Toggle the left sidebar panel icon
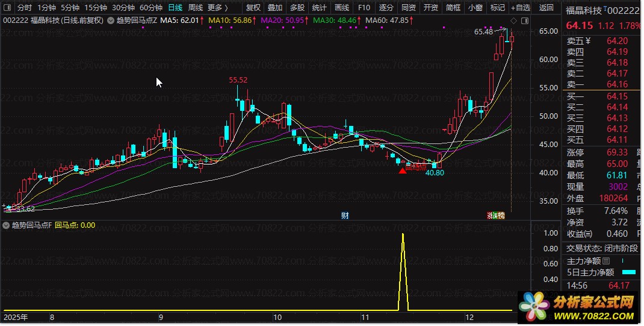Image resolution: width=644 pixels, height=326 pixels. click(x=7, y=7)
